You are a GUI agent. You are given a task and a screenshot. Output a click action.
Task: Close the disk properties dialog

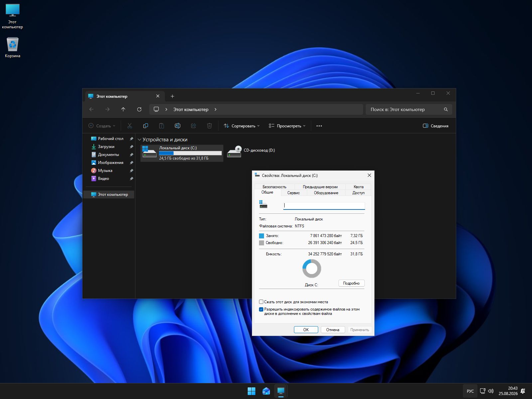(x=369, y=175)
